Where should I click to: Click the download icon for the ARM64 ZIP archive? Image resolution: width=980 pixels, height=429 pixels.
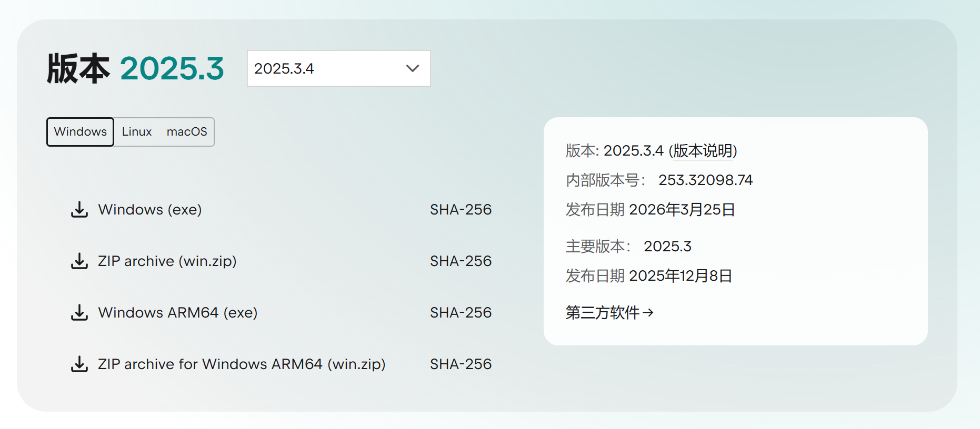coord(79,364)
